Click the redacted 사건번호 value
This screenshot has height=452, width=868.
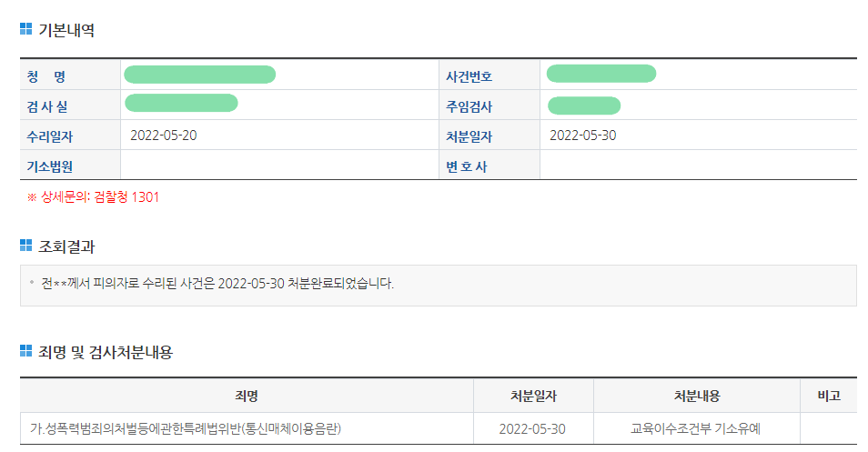[601, 74]
